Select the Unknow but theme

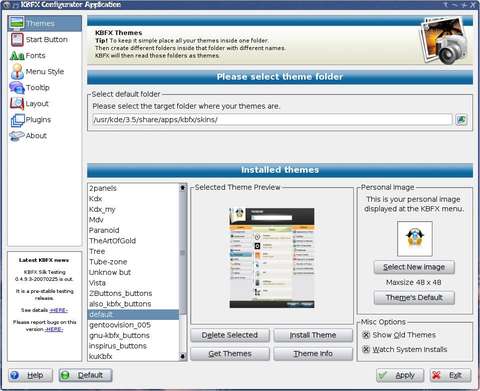click(133, 272)
